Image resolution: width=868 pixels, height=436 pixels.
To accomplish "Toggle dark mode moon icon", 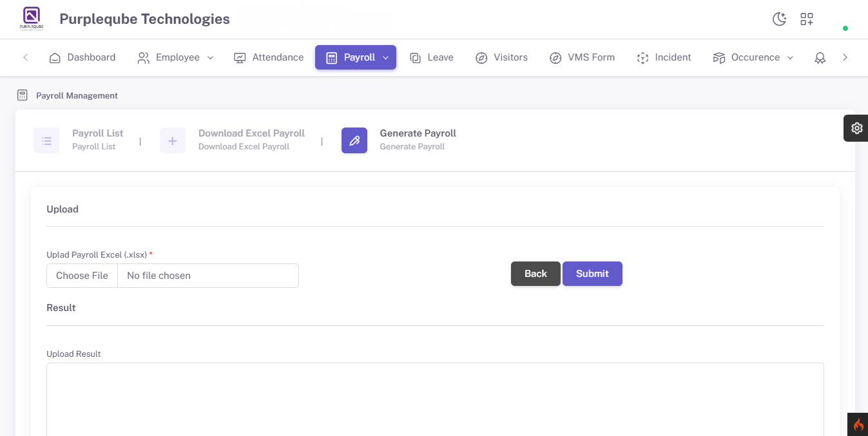I will [x=780, y=19].
